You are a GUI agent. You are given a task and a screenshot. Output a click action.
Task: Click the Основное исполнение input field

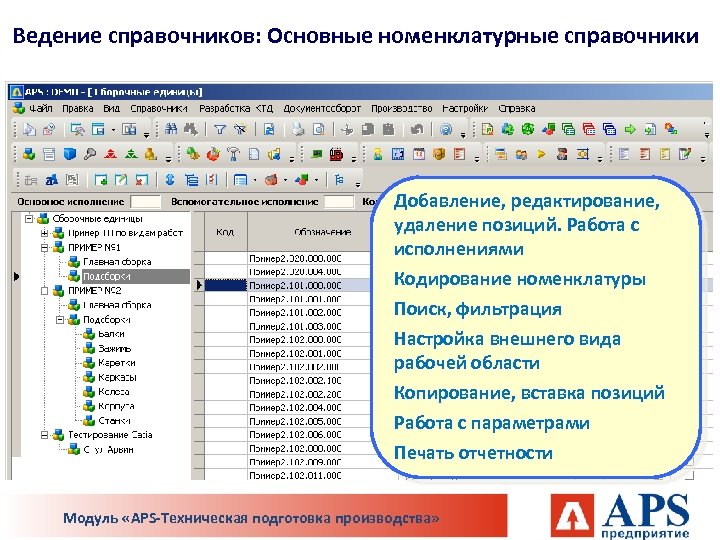tap(146, 202)
